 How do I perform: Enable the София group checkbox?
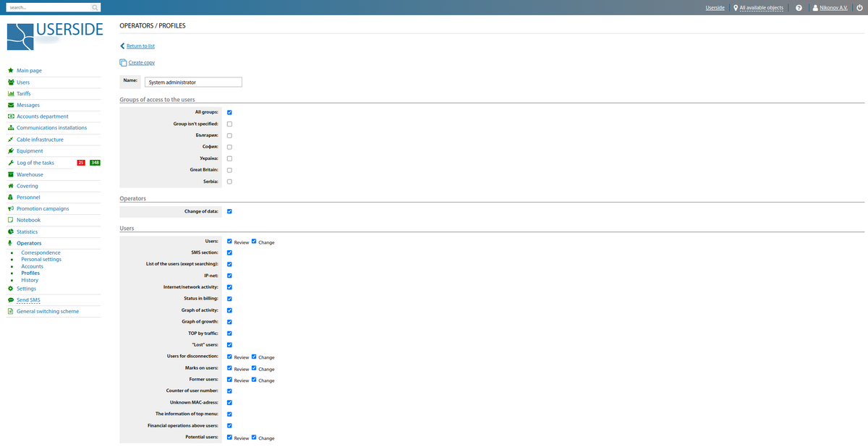229,147
